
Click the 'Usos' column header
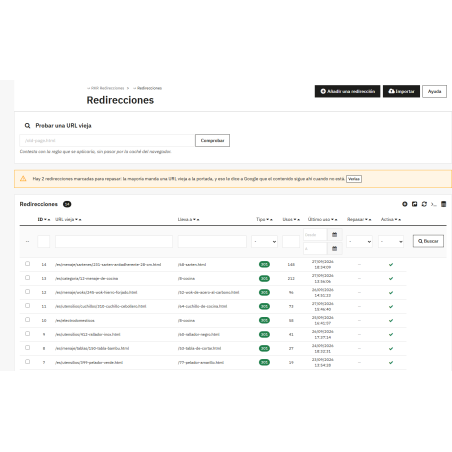pos(288,219)
